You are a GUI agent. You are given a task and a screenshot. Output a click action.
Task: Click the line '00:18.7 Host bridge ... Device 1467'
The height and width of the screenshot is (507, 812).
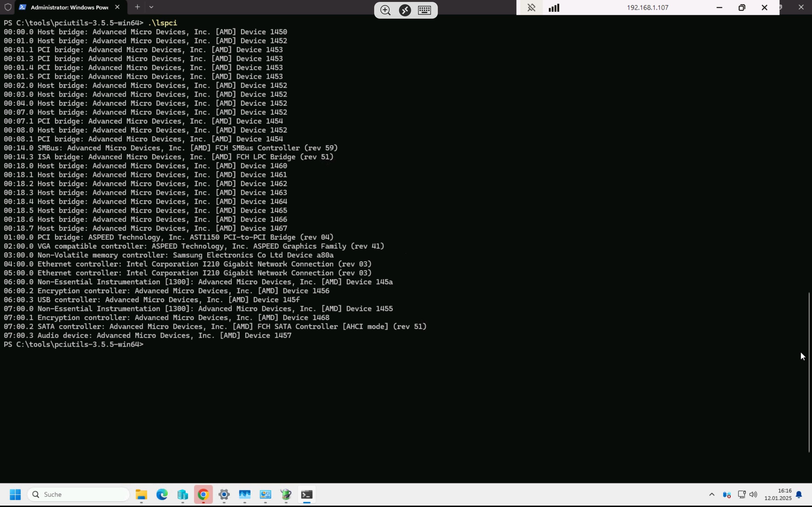coord(145,228)
